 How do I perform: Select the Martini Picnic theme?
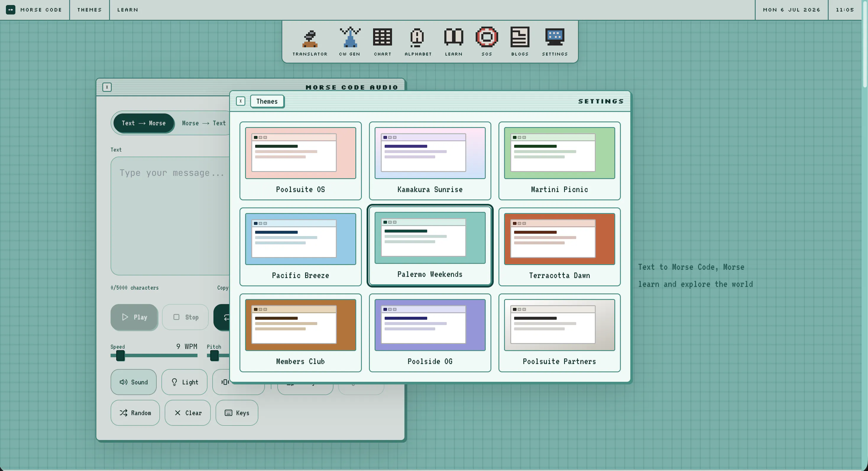(559, 160)
